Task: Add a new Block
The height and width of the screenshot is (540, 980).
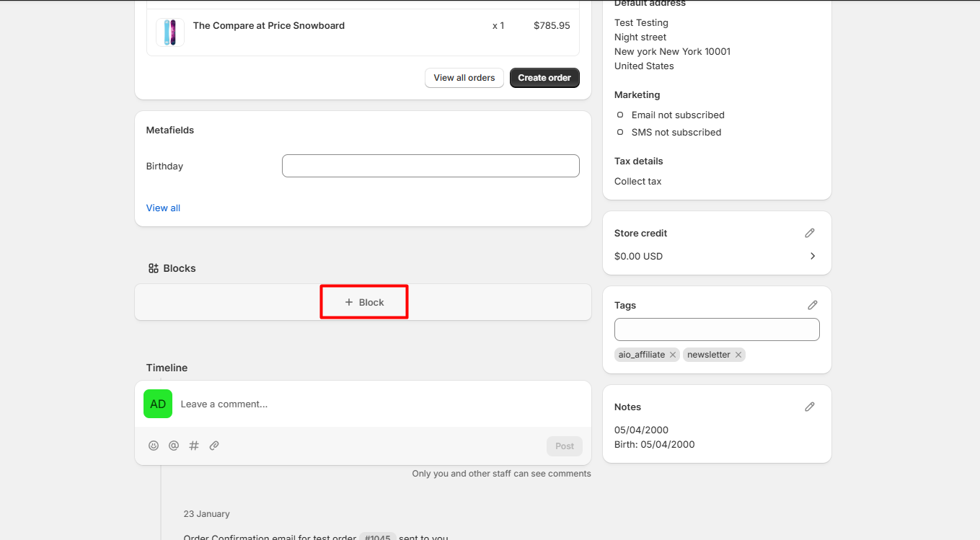Action: (364, 302)
